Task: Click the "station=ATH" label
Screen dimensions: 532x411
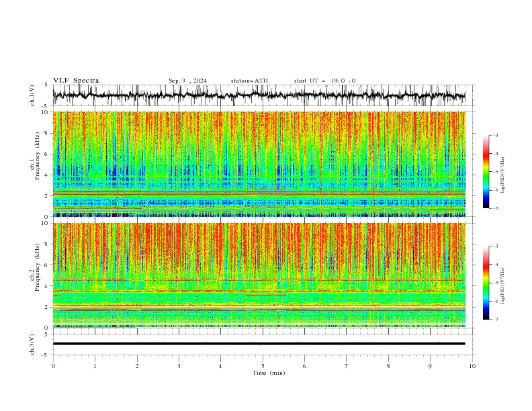Action: click(249, 81)
